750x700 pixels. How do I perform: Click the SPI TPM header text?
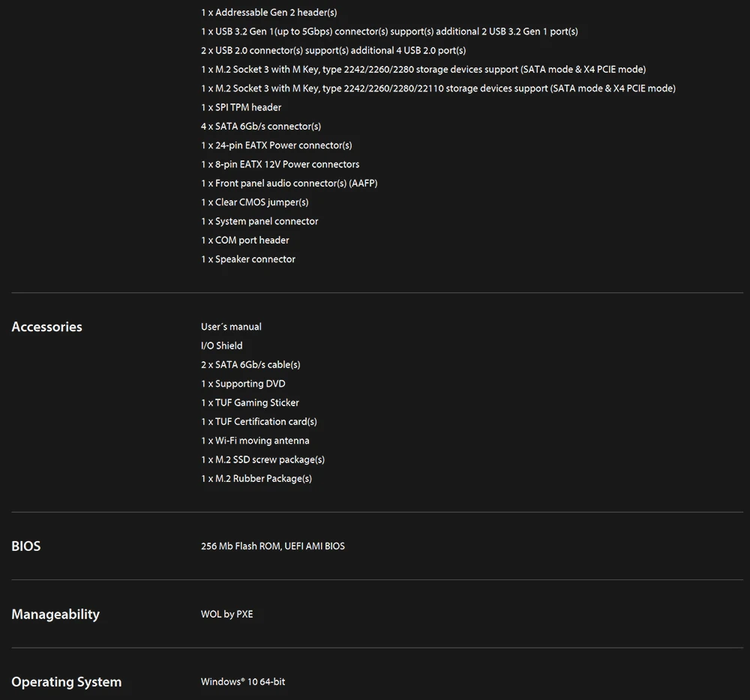click(241, 107)
